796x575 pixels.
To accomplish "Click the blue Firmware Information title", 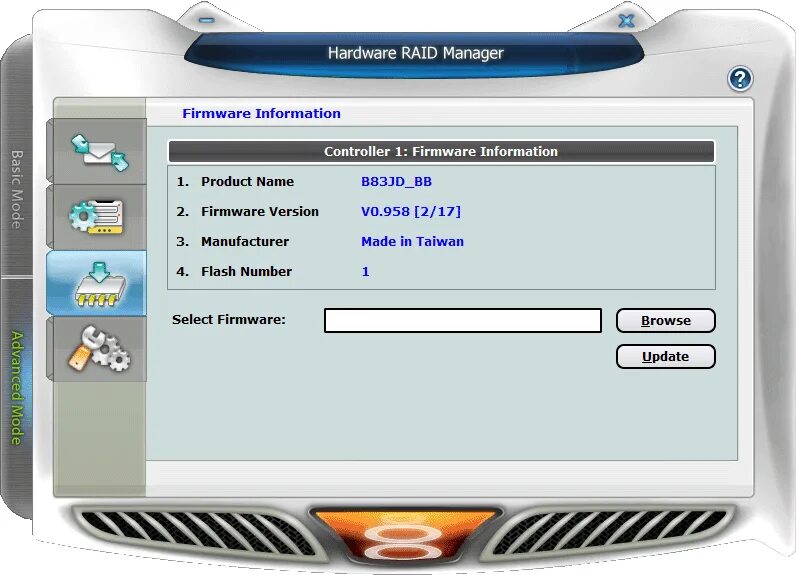I will click(261, 113).
